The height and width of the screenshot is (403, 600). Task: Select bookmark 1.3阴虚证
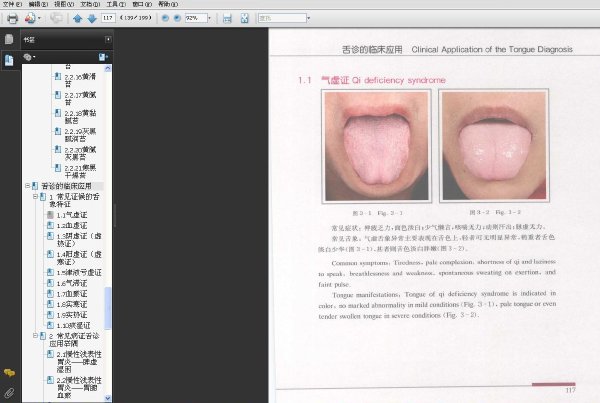click(x=79, y=240)
